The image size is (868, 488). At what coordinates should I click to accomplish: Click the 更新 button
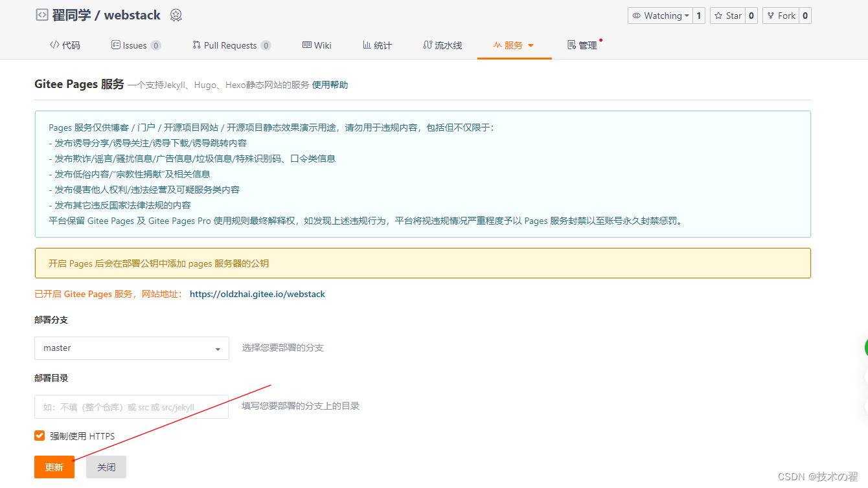(x=54, y=467)
